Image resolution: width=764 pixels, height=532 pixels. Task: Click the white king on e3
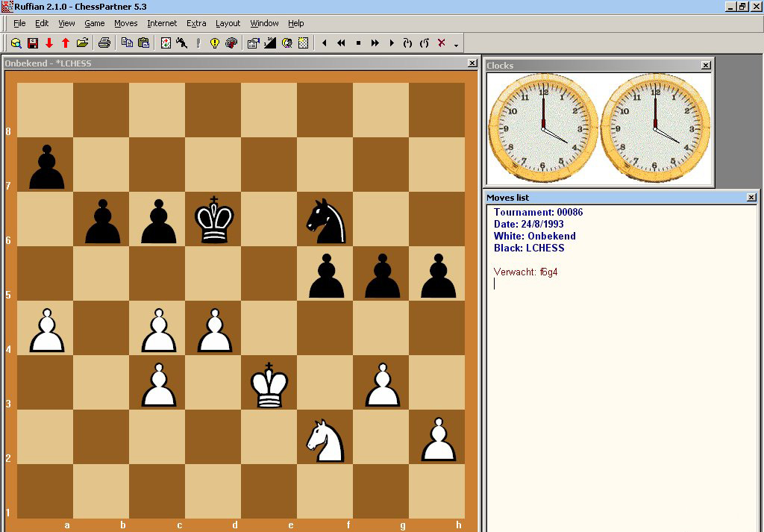[269, 384]
